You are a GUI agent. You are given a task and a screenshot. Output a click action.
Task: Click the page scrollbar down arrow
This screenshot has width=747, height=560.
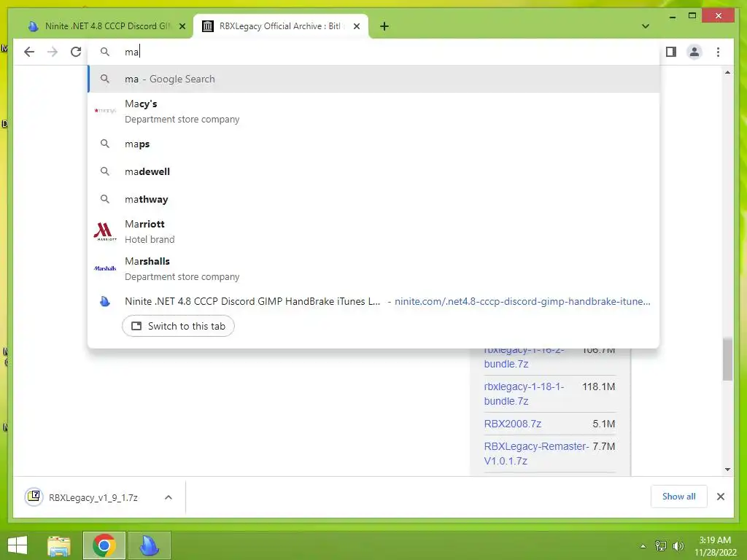727,470
